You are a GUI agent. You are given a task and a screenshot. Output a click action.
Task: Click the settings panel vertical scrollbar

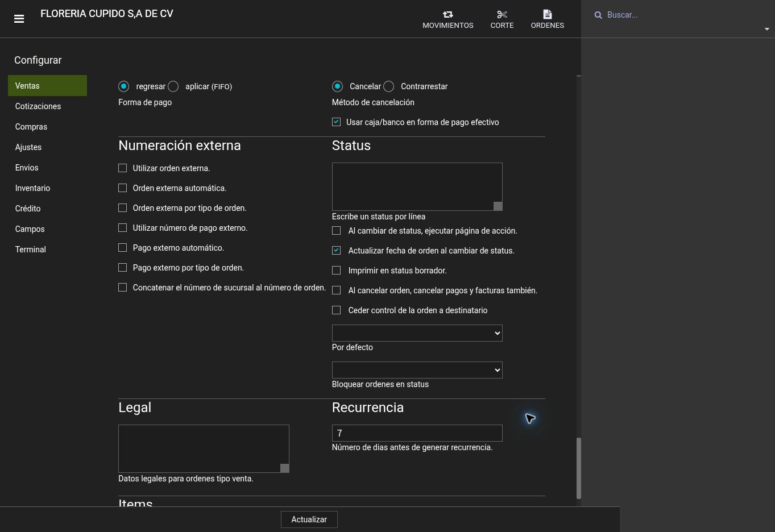[579, 468]
